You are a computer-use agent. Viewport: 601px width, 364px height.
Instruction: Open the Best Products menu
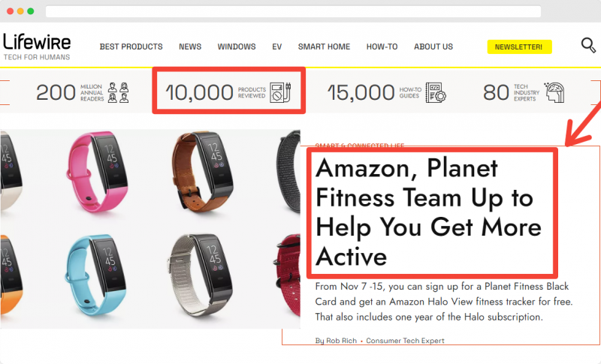pyautogui.click(x=131, y=47)
